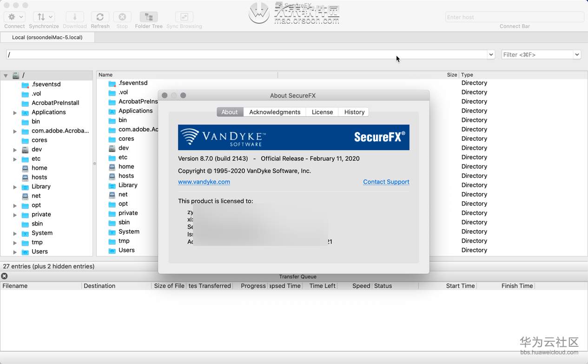
Task: Select Applications folder icon in file list
Action: tap(112, 111)
